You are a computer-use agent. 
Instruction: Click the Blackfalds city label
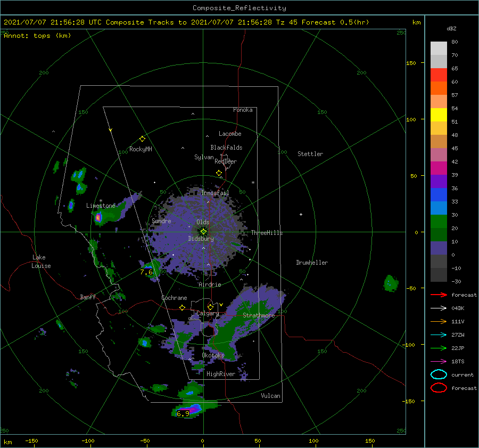point(226,148)
